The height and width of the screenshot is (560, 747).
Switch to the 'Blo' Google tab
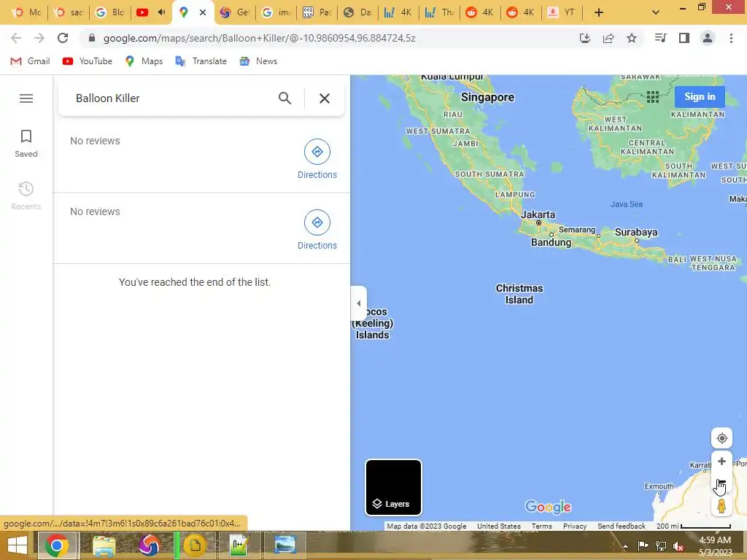tap(111, 12)
